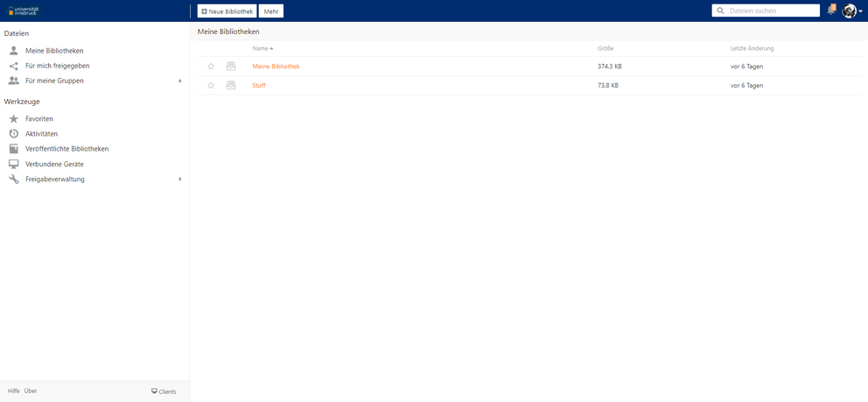Star the Meine Bibliothek library
Screen dimensions: 868x402
pyautogui.click(x=211, y=67)
